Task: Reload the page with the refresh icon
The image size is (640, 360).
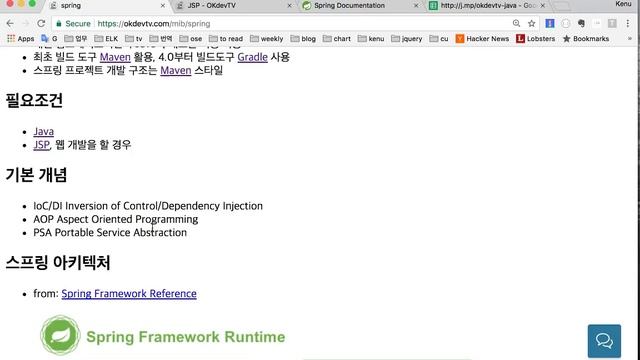Action: [x=41, y=23]
